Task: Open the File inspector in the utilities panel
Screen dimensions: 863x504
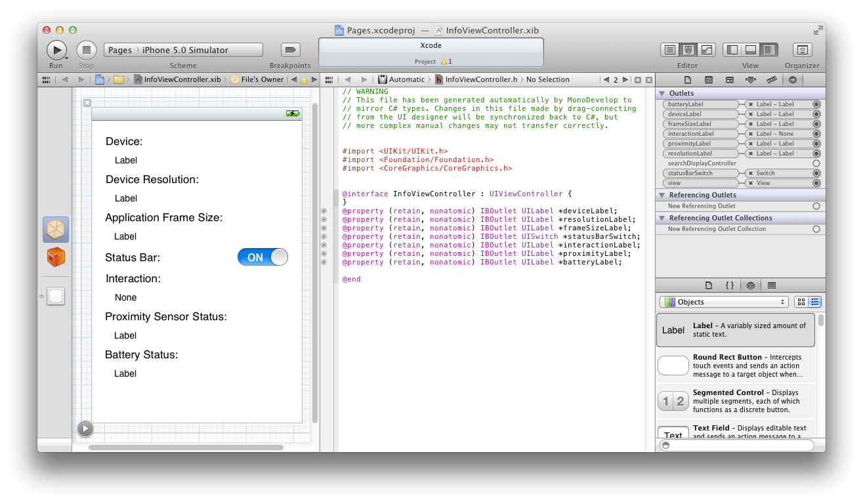Action: point(688,79)
